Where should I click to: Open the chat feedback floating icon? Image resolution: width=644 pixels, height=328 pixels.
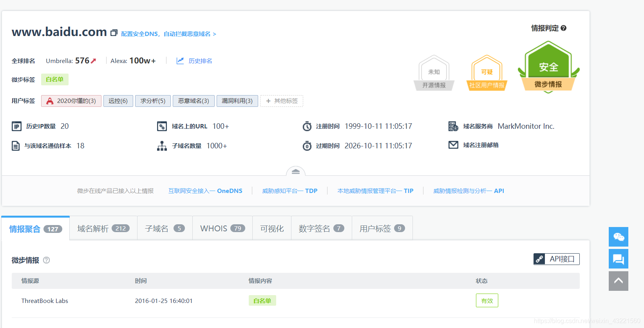coord(619,259)
